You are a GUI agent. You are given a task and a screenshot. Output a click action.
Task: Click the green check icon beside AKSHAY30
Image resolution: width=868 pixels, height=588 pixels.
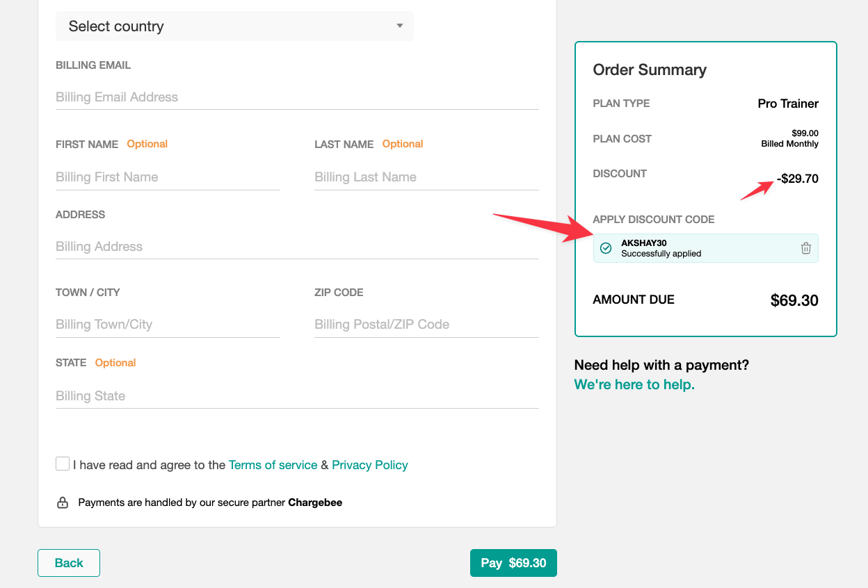606,248
